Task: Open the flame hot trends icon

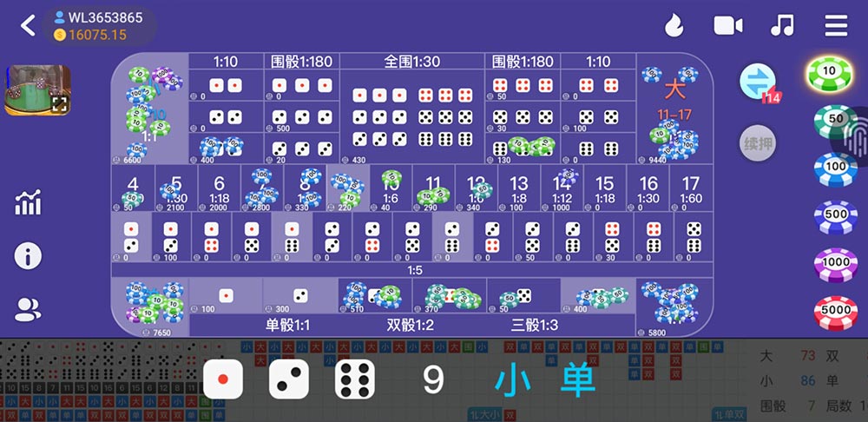Action: (674, 26)
